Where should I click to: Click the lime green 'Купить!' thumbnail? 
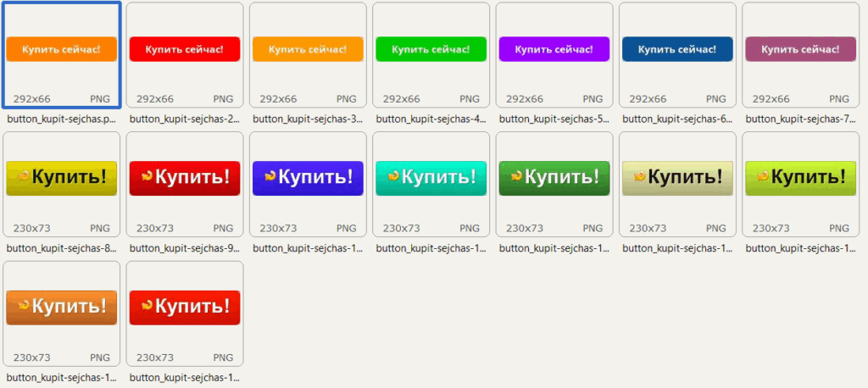click(x=800, y=178)
